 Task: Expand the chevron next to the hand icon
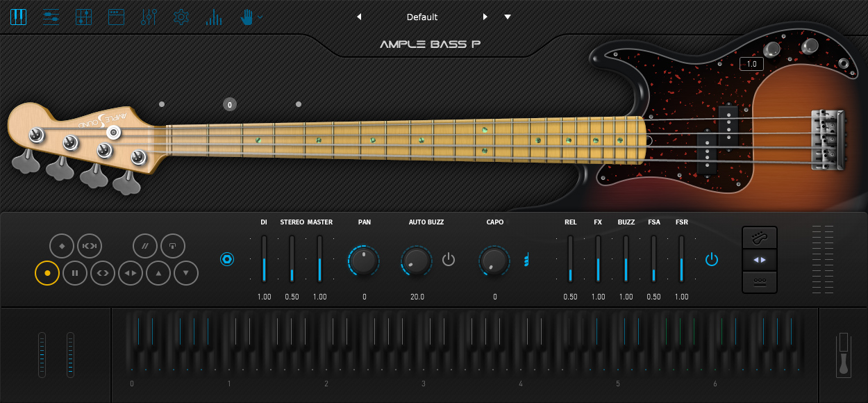[x=259, y=17]
